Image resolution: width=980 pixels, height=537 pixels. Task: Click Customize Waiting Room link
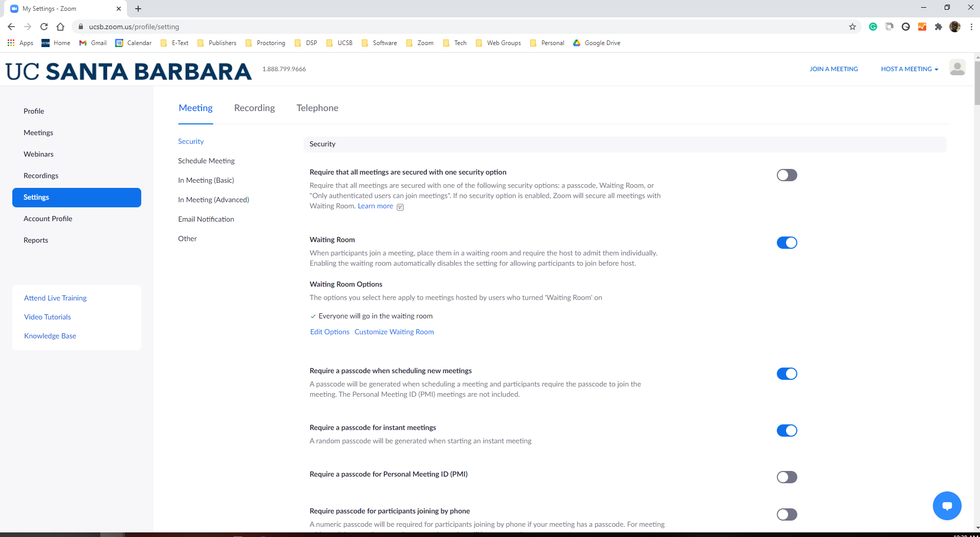pos(394,332)
